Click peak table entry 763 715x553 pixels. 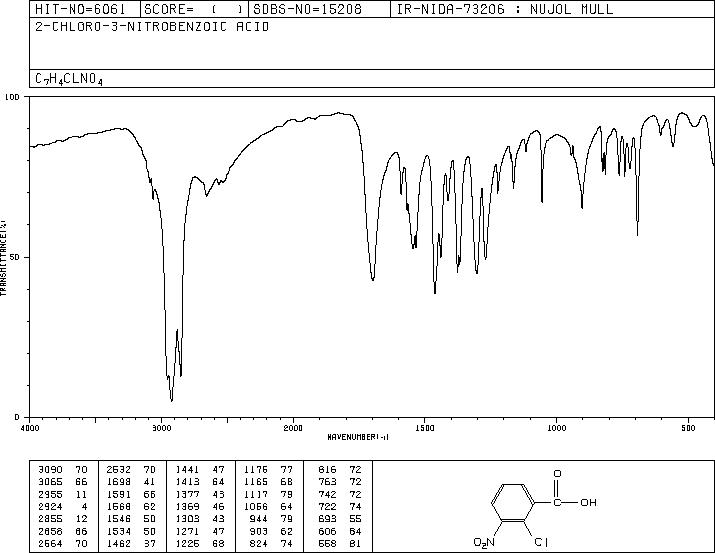tap(327, 482)
